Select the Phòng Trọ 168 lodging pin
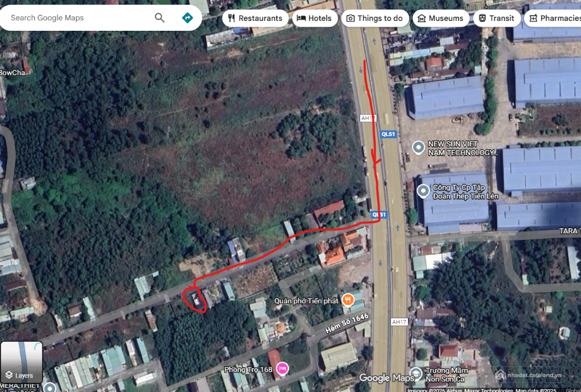Viewport: 581px width, 392px height. click(x=282, y=369)
